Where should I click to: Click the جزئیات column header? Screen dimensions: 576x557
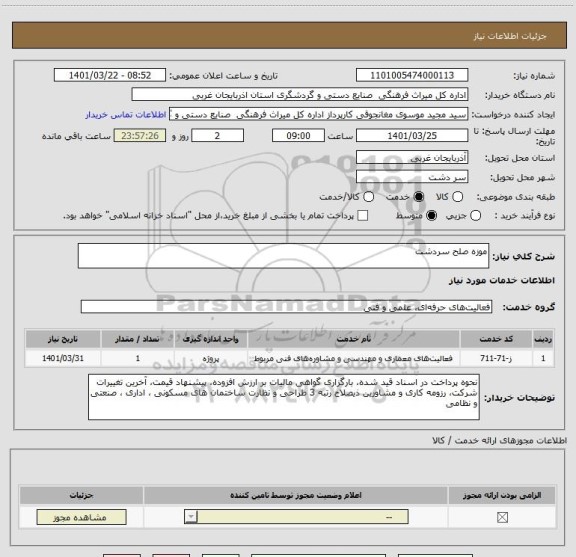tap(81, 495)
